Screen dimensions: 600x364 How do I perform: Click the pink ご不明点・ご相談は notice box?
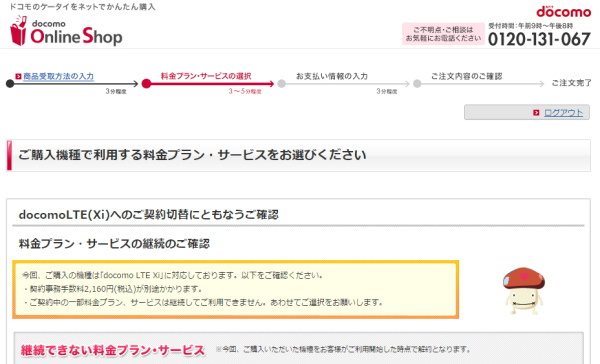[x=443, y=34]
